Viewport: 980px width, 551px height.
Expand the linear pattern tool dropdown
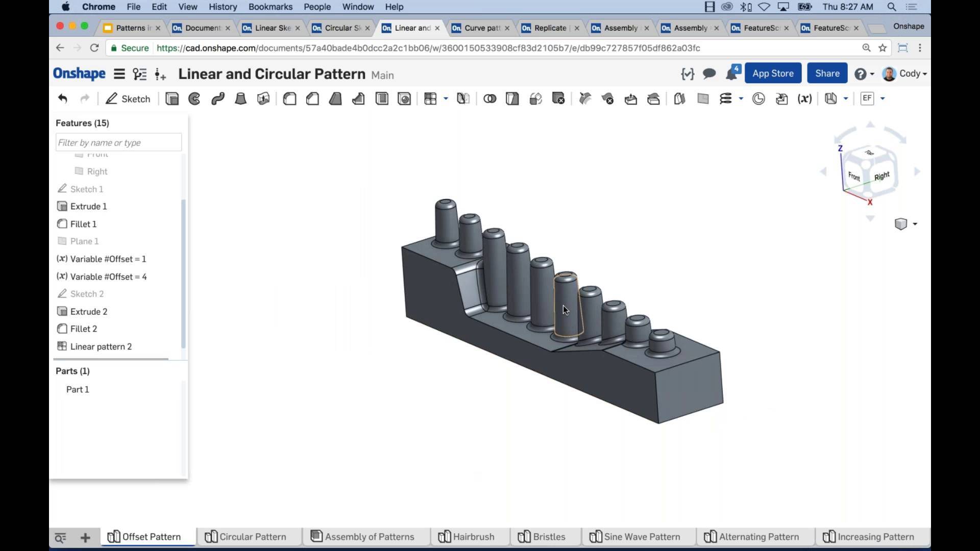444,98
